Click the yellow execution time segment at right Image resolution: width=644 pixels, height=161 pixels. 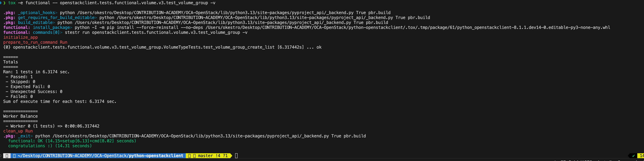(x=641, y=156)
